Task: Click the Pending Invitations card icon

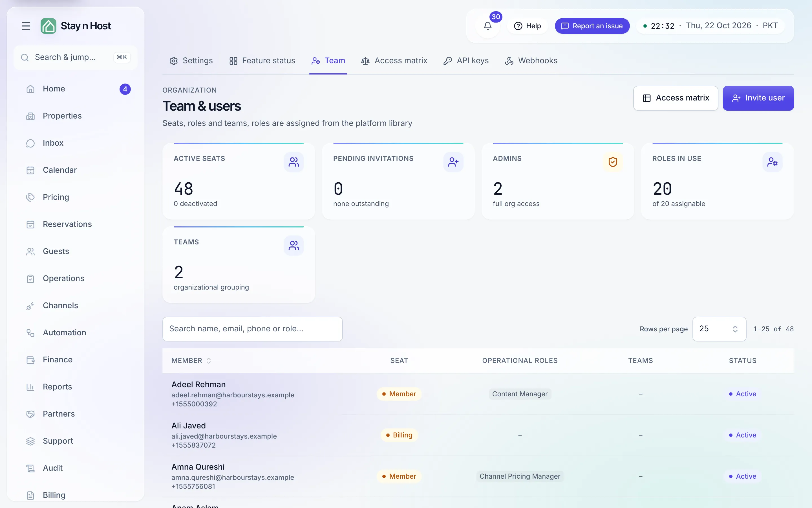Action: click(x=453, y=162)
